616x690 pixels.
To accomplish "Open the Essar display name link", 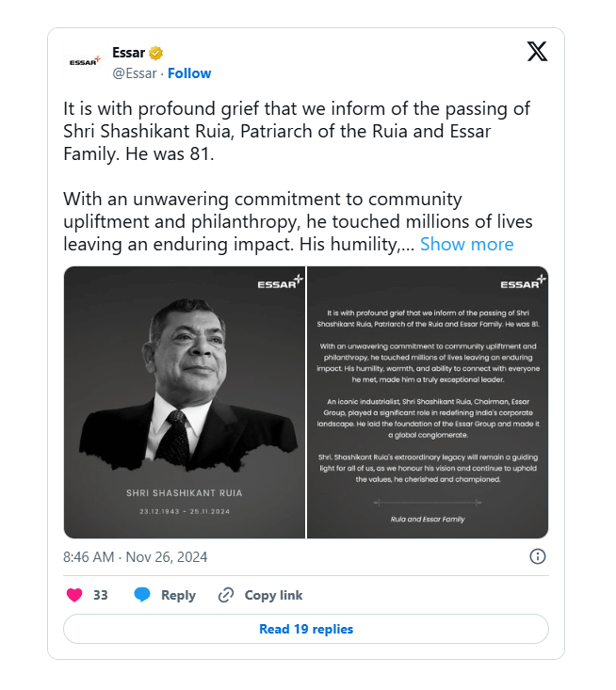I will [x=128, y=53].
